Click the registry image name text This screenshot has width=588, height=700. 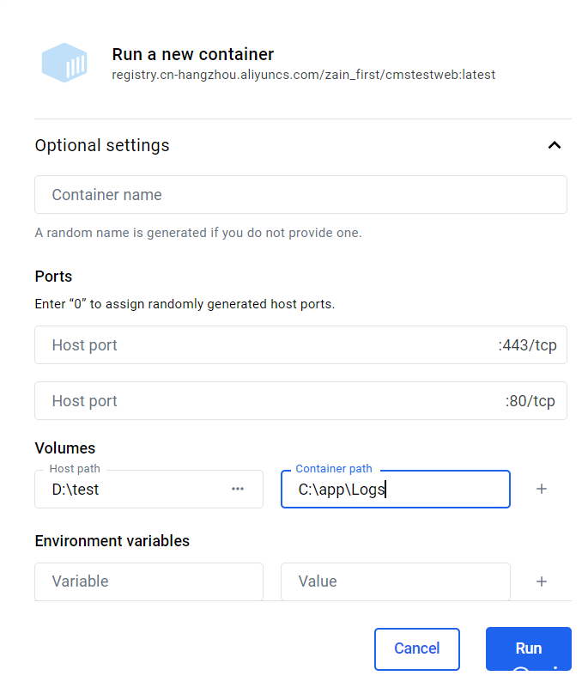(x=303, y=75)
